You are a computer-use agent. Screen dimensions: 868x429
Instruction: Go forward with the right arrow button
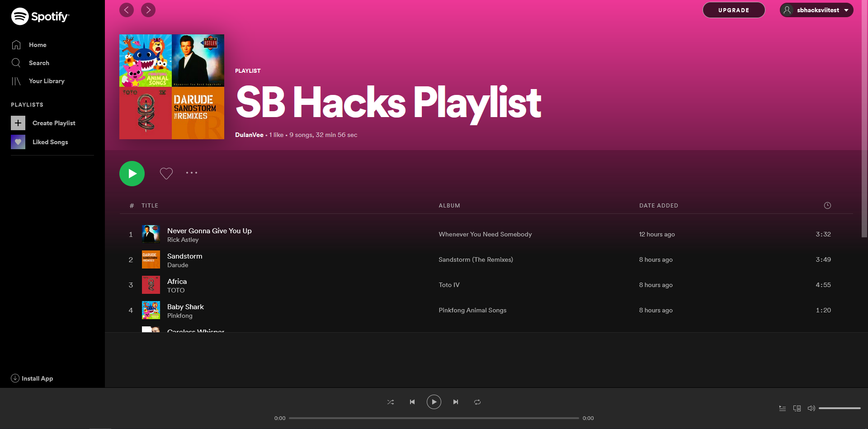pyautogui.click(x=148, y=10)
